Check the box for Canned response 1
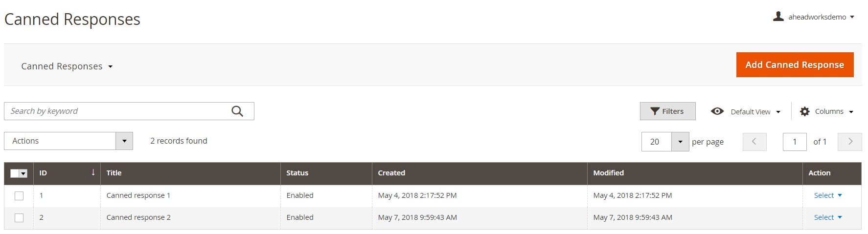This screenshot has height=234, width=868. pos(19,196)
